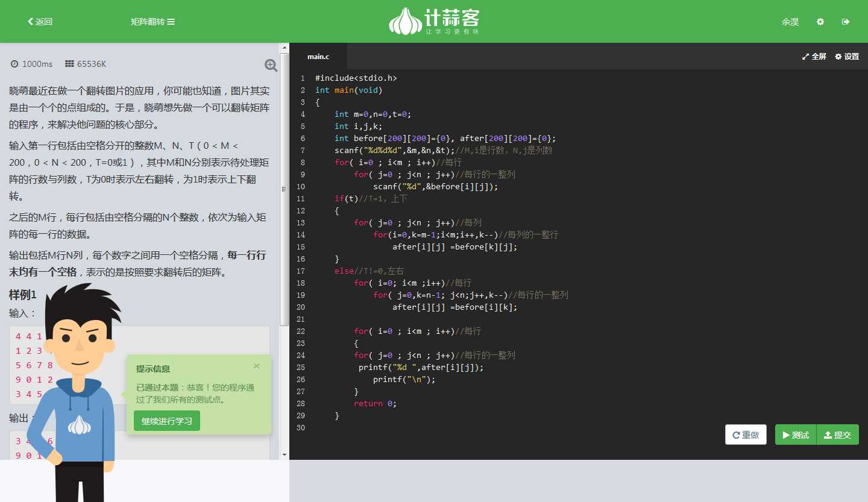Click on the 'return 0;' code line

coord(375,404)
